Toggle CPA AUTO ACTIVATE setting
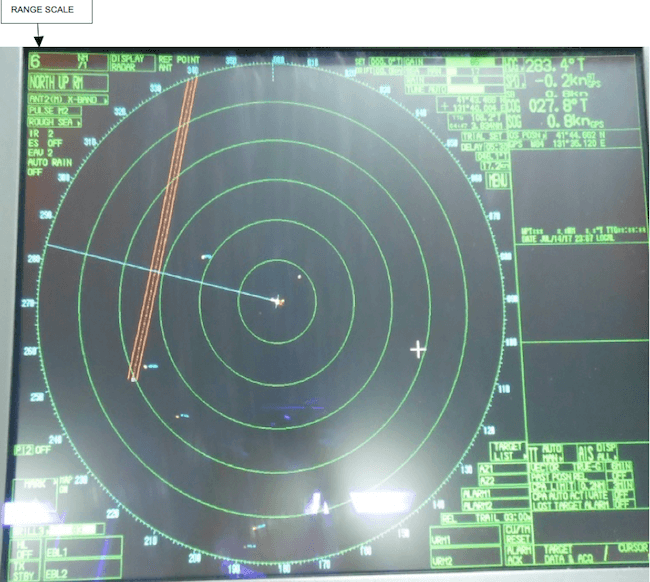Image resolution: width=650 pixels, height=582 pixels. coord(583,495)
